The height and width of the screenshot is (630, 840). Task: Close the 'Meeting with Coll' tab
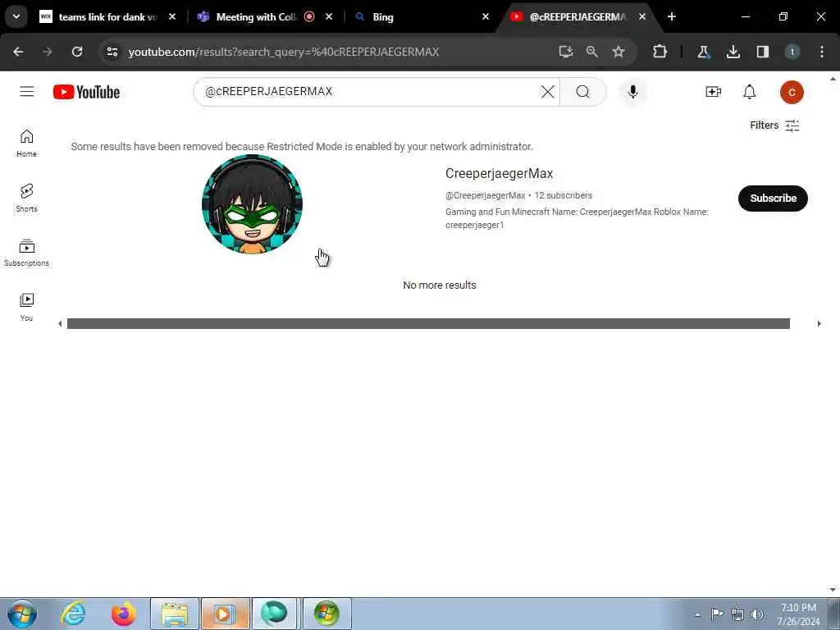[329, 16]
